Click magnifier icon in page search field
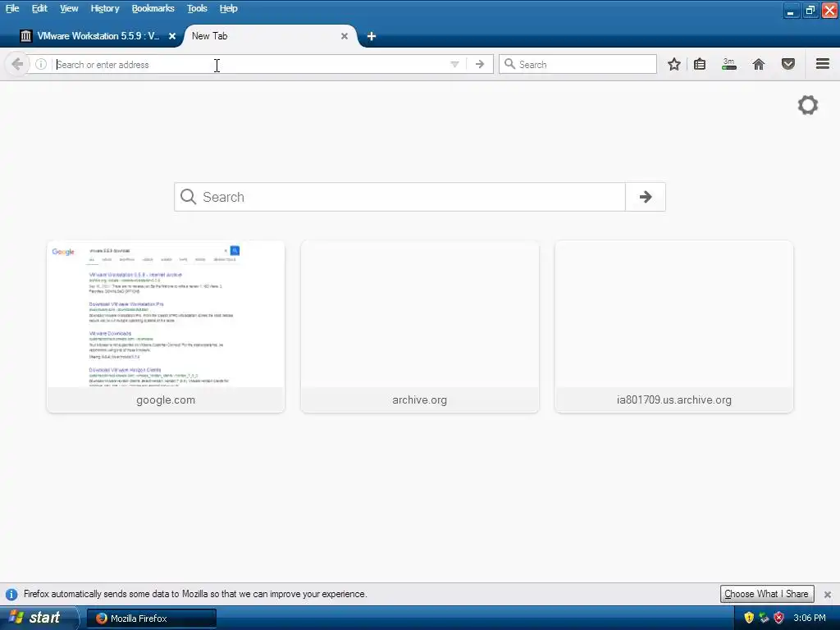 pyautogui.click(x=188, y=197)
